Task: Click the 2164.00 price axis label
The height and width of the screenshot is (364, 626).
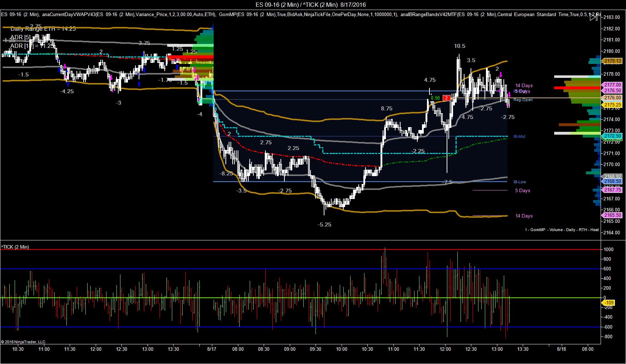Action: pos(612,233)
